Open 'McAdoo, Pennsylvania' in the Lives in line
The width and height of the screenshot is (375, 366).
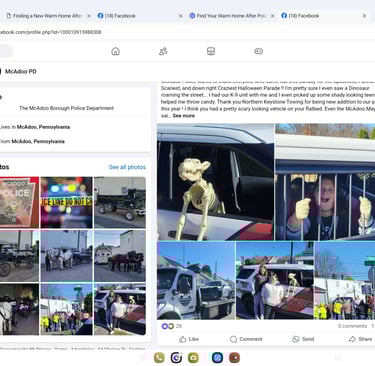tap(43, 127)
